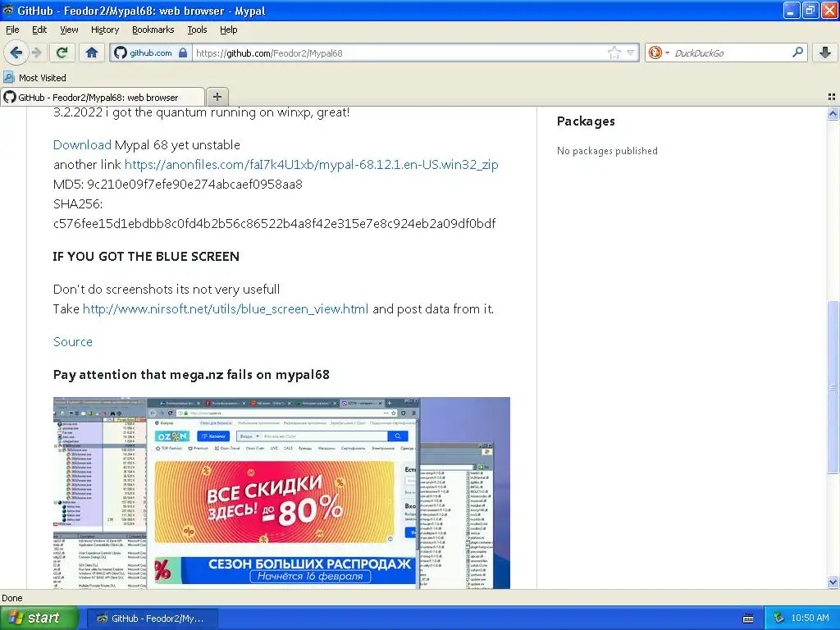Image resolution: width=840 pixels, height=630 pixels.
Task: Click the Packages sidebar heading
Action: coord(586,121)
